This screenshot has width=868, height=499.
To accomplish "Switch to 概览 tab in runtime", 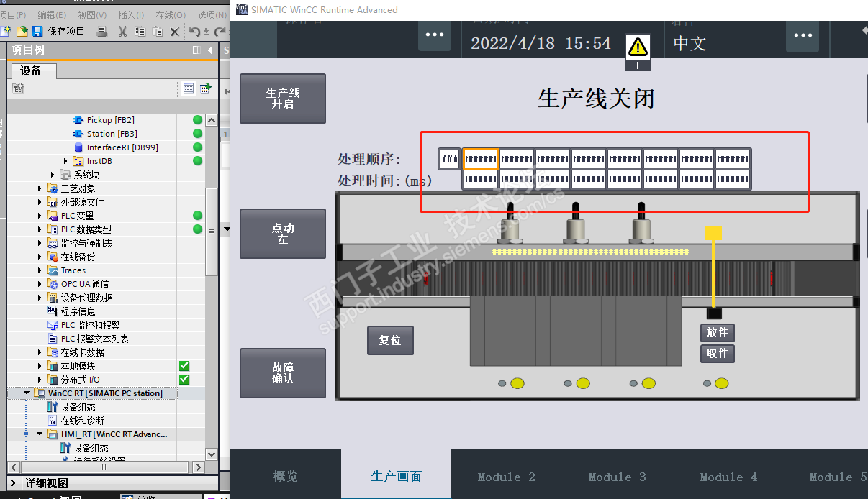I will [x=286, y=476].
